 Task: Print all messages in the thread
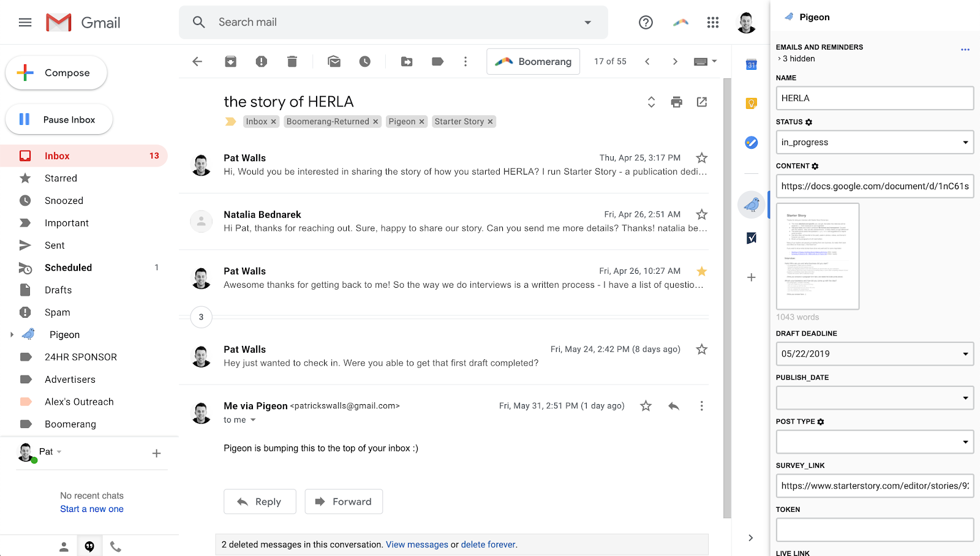click(x=676, y=102)
